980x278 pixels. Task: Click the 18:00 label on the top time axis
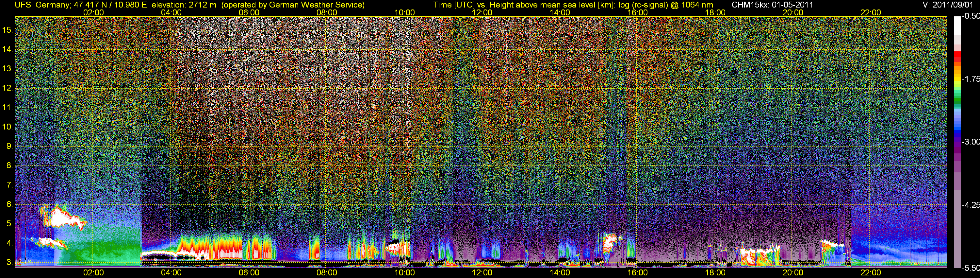point(715,12)
